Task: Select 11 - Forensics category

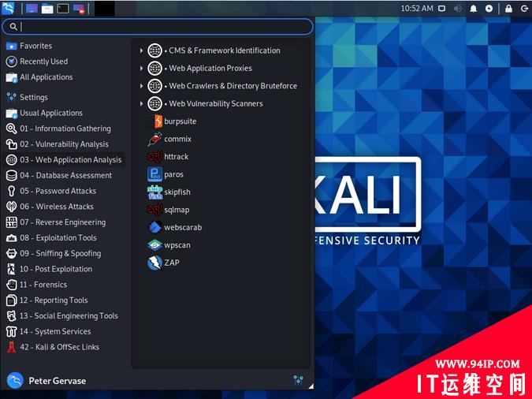Action: click(36, 285)
